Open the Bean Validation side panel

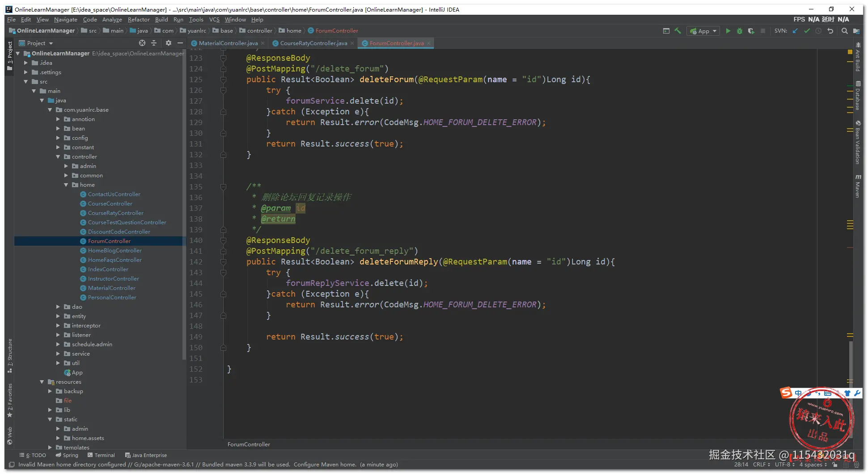point(858,143)
